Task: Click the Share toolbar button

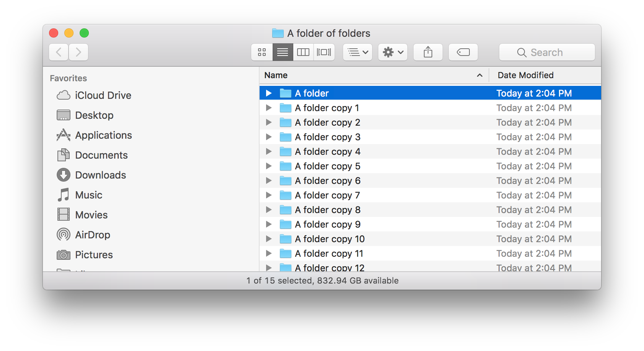Action: (428, 52)
